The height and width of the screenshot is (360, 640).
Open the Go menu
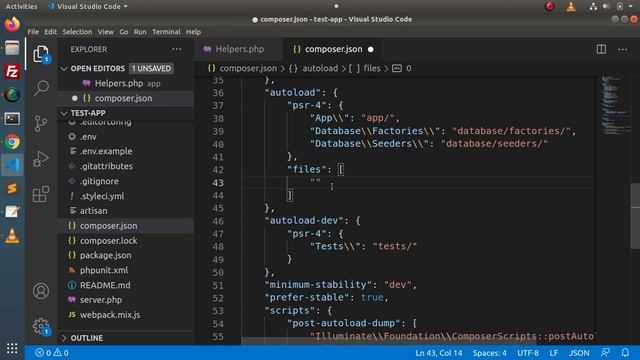[x=124, y=32]
